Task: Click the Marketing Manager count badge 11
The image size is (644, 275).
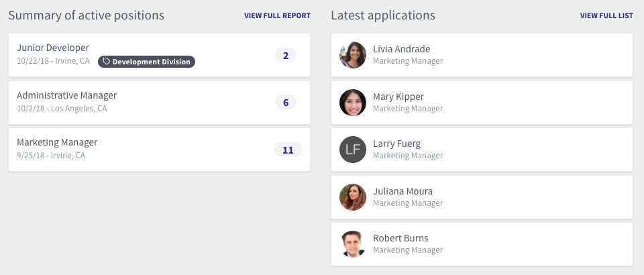Action: click(288, 150)
